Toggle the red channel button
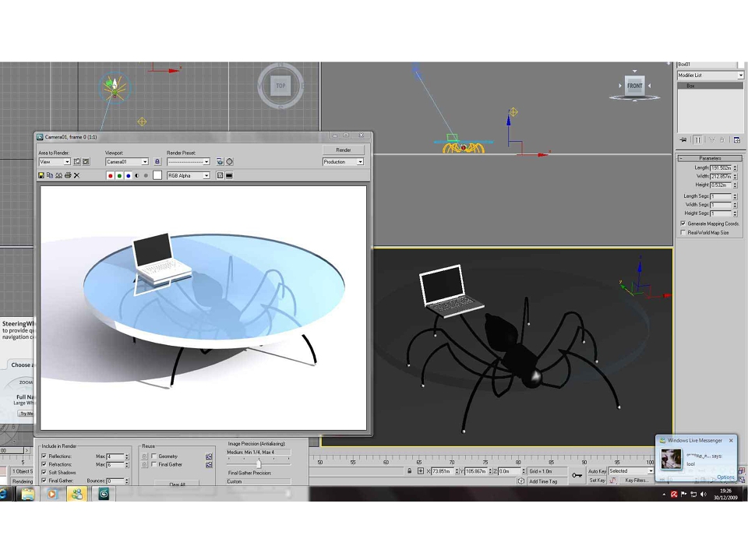This screenshot has width=748, height=560. pos(110,175)
